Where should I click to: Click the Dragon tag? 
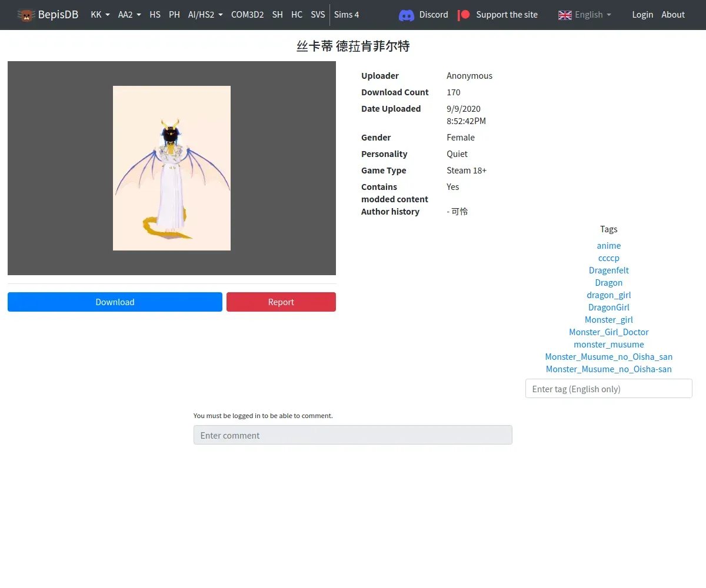609,283
